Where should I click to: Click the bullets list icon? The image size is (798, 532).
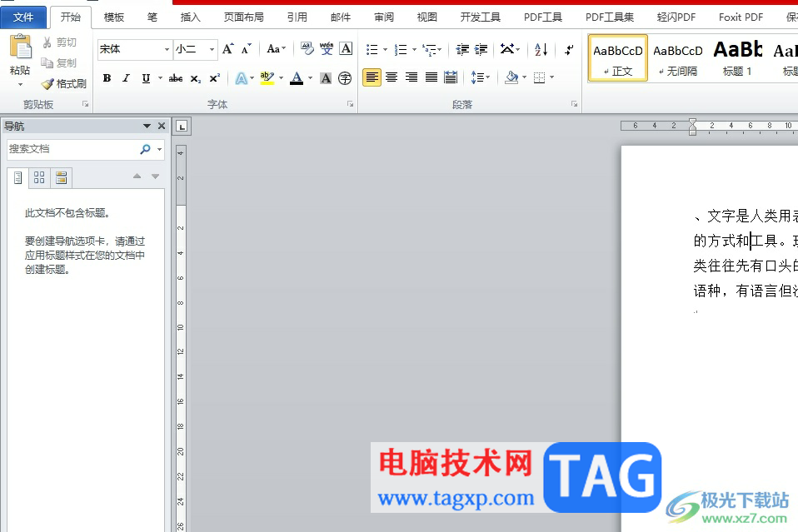[x=372, y=49]
